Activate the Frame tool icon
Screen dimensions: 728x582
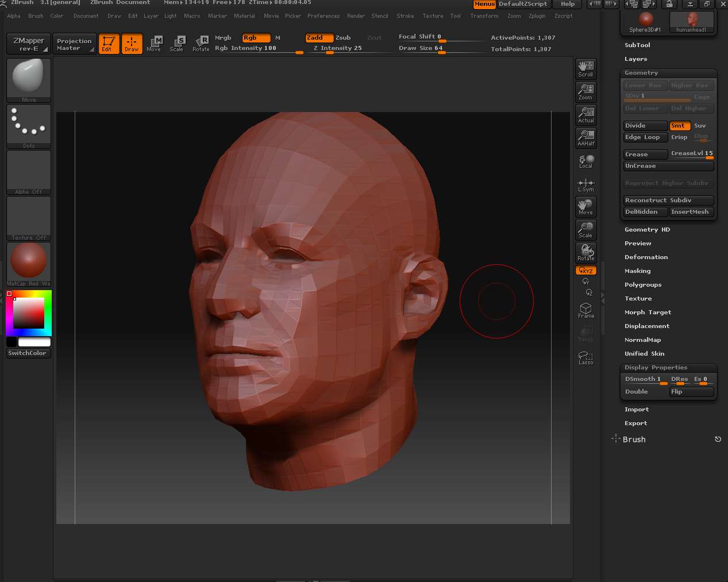(x=586, y=310)
